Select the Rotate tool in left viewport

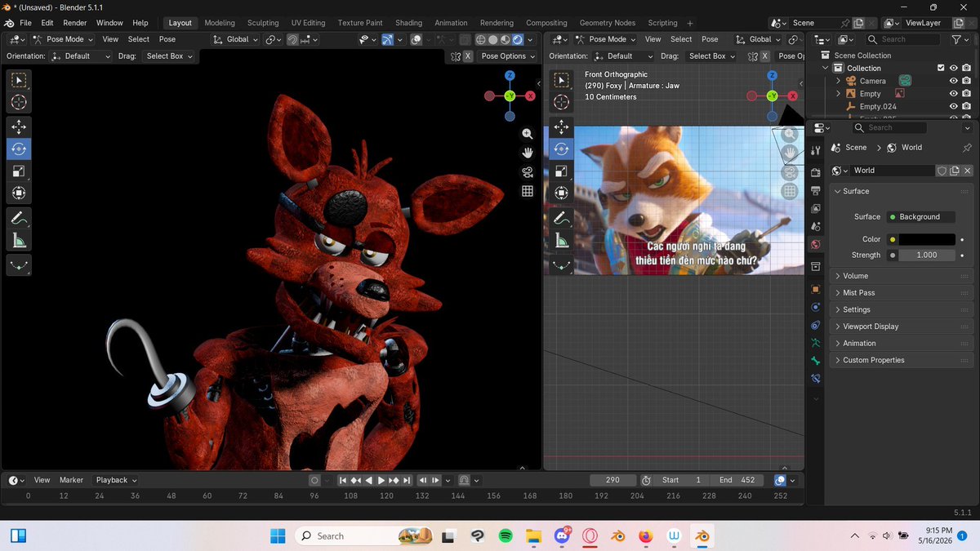(19, 149)
